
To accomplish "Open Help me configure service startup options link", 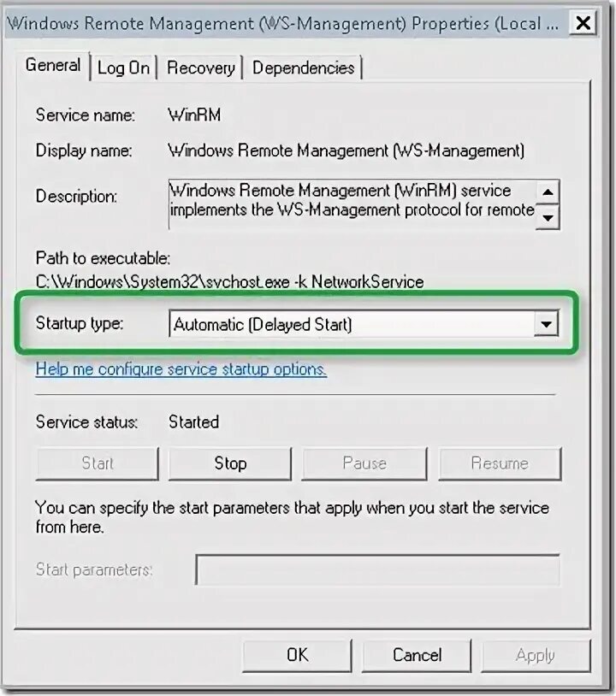I will tap(181, 369).
